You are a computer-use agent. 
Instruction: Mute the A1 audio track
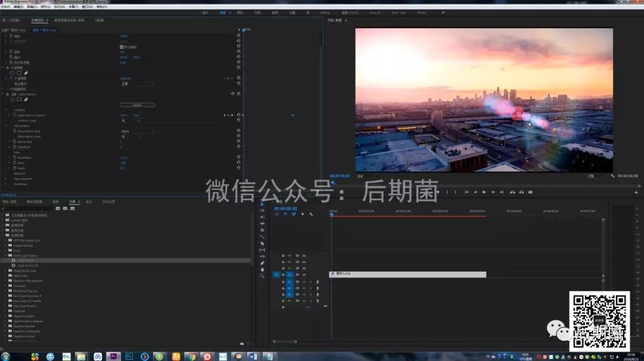click(304, 282)
